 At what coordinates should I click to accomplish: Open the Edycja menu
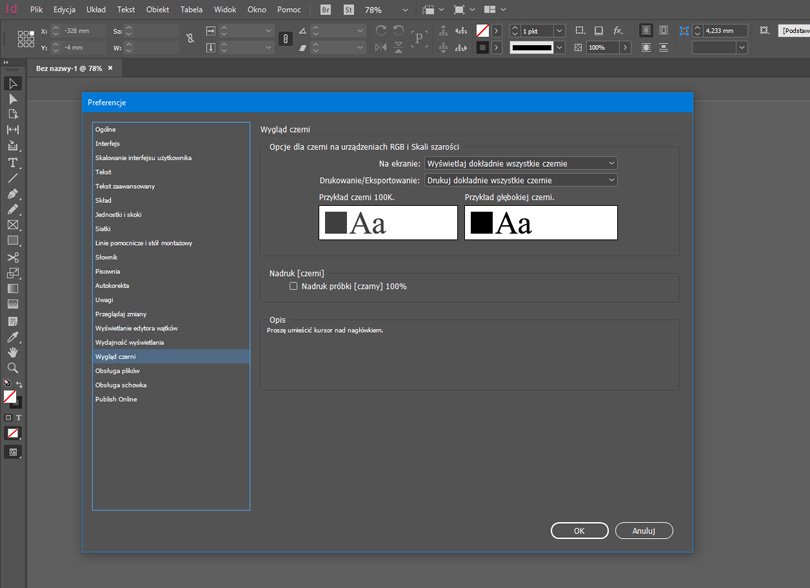(64, 10)
